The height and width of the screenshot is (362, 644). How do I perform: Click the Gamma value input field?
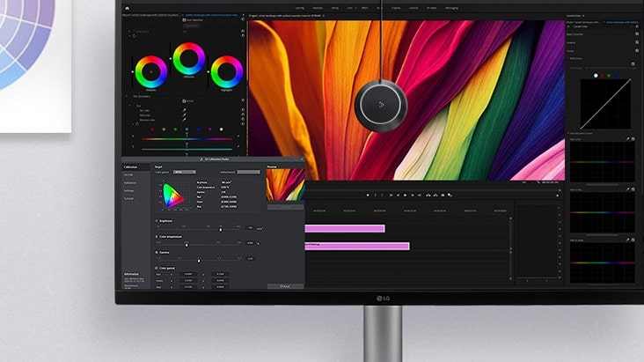tap(250, 259)
